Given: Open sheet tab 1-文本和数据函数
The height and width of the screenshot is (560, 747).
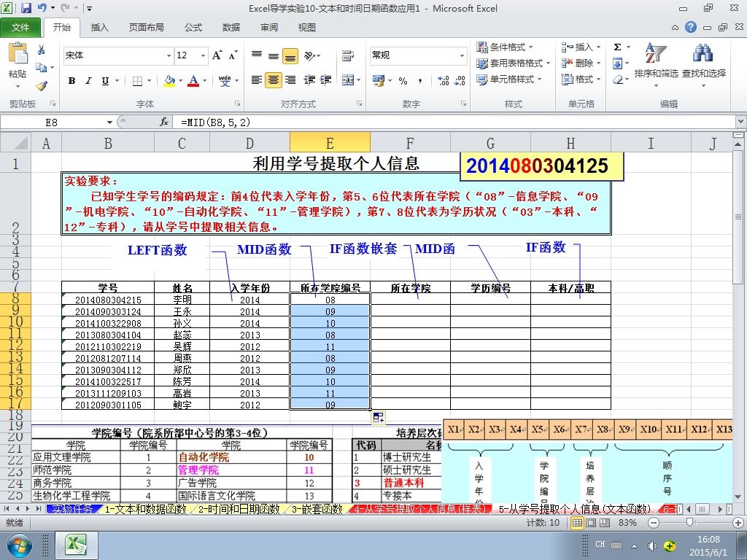Looking at the screenshot, I should [x=145, y=509].
